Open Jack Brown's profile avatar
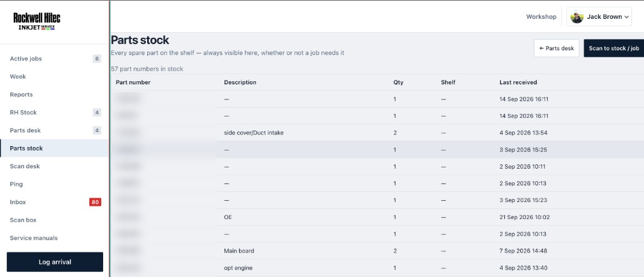Screen dimensions: 644x277 pos(577,17)
